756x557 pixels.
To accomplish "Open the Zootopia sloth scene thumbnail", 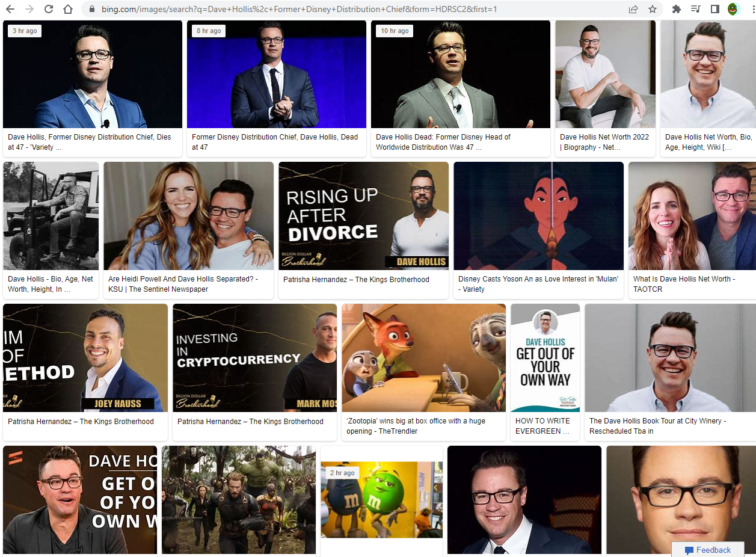I will pos(423,358).
